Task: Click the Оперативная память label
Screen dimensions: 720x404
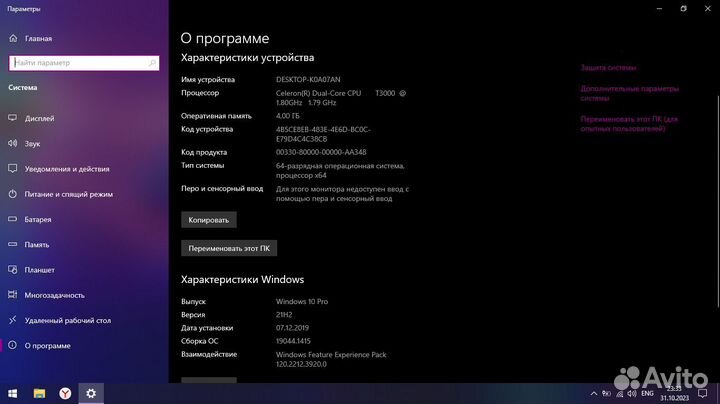Action: click(216, 116)
